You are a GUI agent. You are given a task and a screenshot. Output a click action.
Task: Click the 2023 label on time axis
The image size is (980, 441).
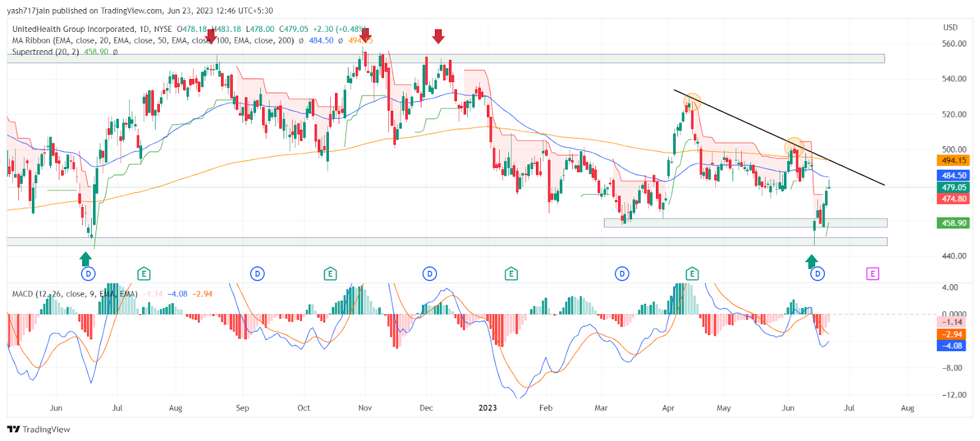[488, 408]
